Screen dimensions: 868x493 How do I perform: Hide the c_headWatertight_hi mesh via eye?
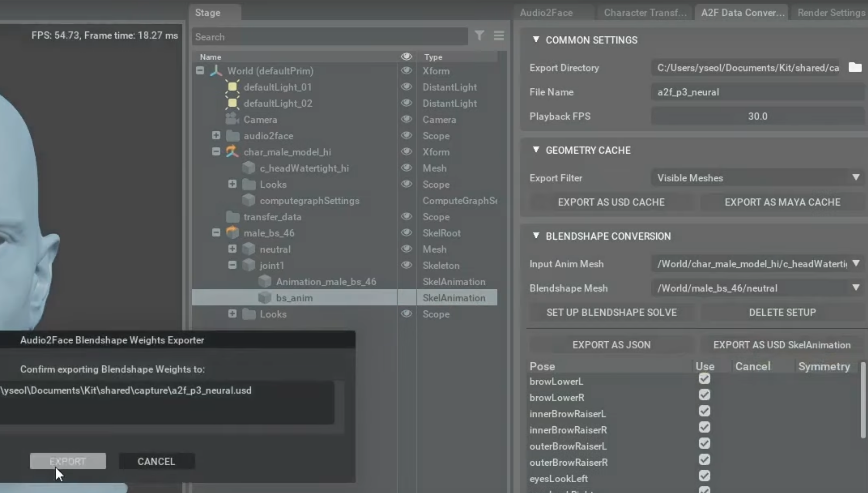pyautogui.click(x=406, y=168)
